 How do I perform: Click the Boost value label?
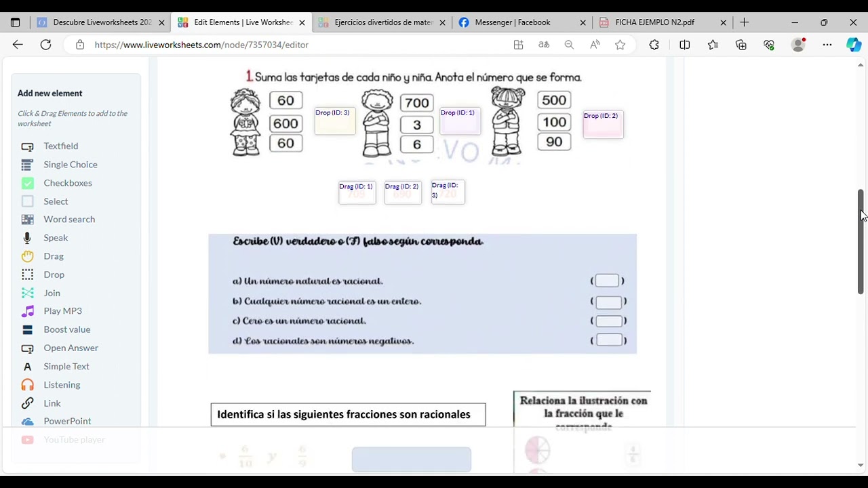[67, 329]
